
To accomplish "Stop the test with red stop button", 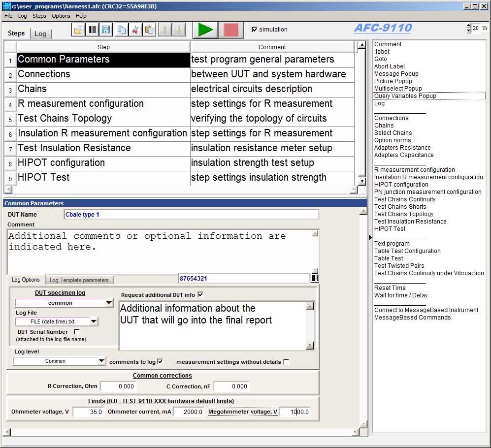I will pyautogui.click(x=231, y=30).
